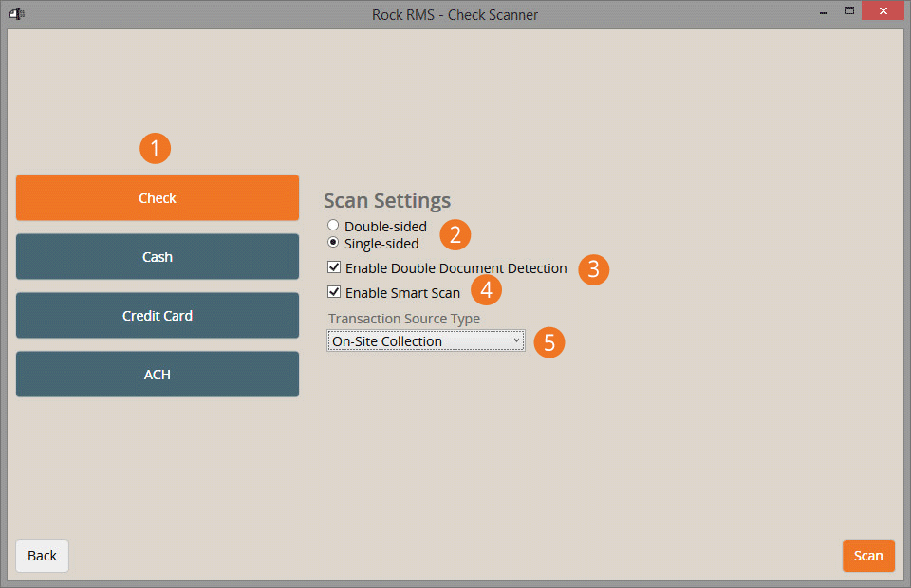Click the orange number 2 badge
This screenshot has height=588, width=911.
click(x=455, y=235)
